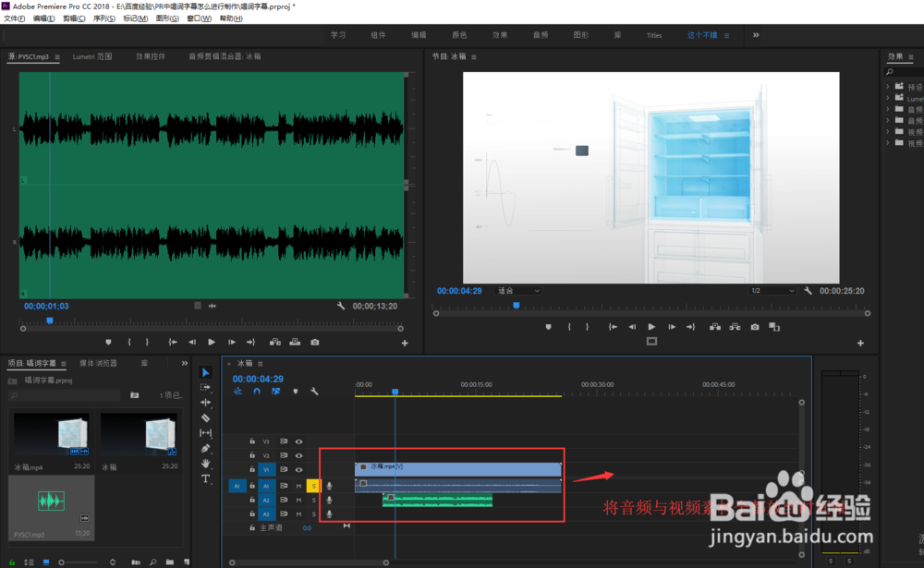The height and width of the screenshot is (568, 924).
Task: Open Source monitor settings wrench
Action: (341, 306)
